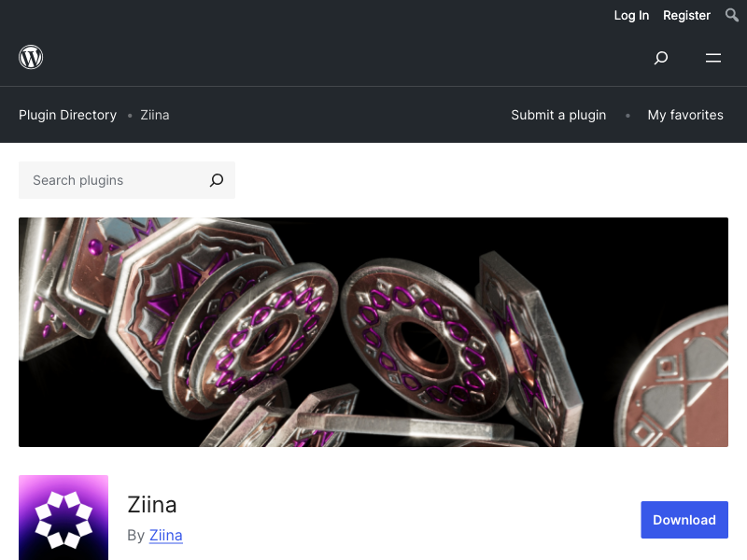Screen dimensions: 747x560
Task: Click the admin bar search icon beside Register
Action: [x=732, y=15]
